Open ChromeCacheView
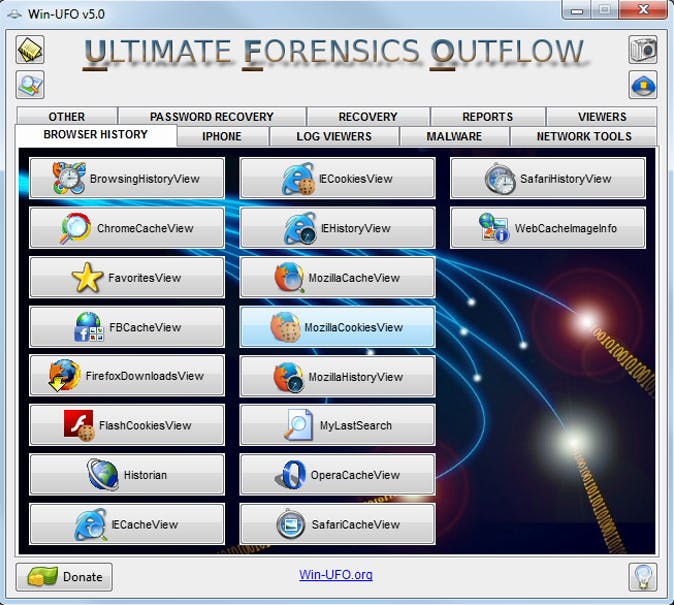The height and width of the screenshot is (605, 674). (x=127, y=227)
